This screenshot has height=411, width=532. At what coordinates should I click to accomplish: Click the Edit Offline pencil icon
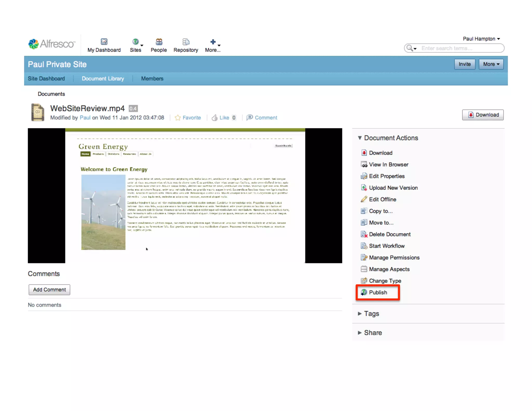point(364,199)
